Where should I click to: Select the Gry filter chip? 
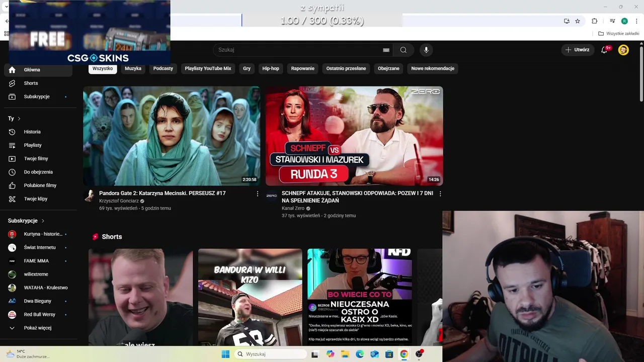click(x=247, y=68)
